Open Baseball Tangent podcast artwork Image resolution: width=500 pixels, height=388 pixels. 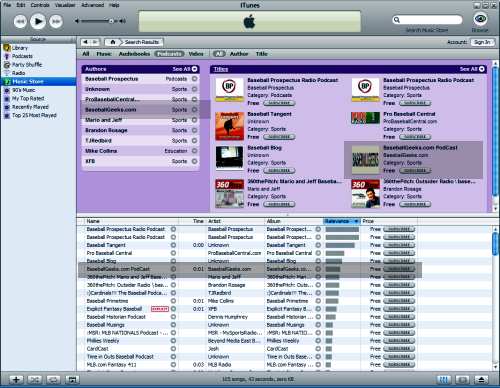(x=229, y=126)
